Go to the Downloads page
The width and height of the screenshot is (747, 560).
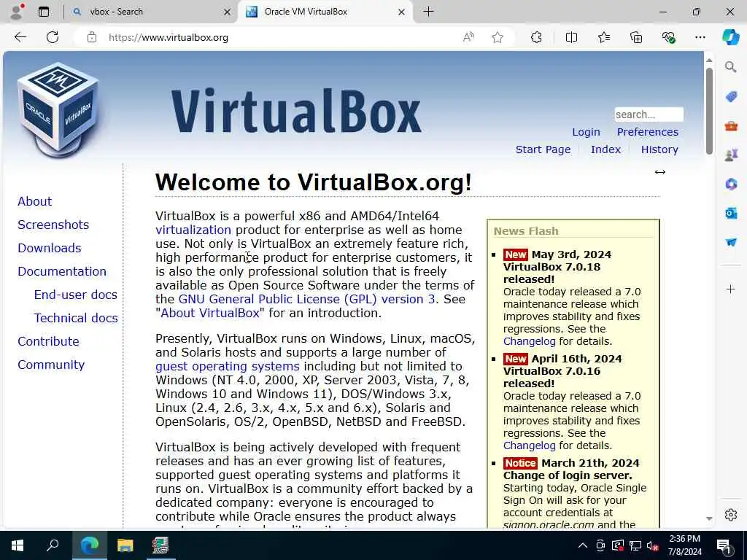(50, 248)
